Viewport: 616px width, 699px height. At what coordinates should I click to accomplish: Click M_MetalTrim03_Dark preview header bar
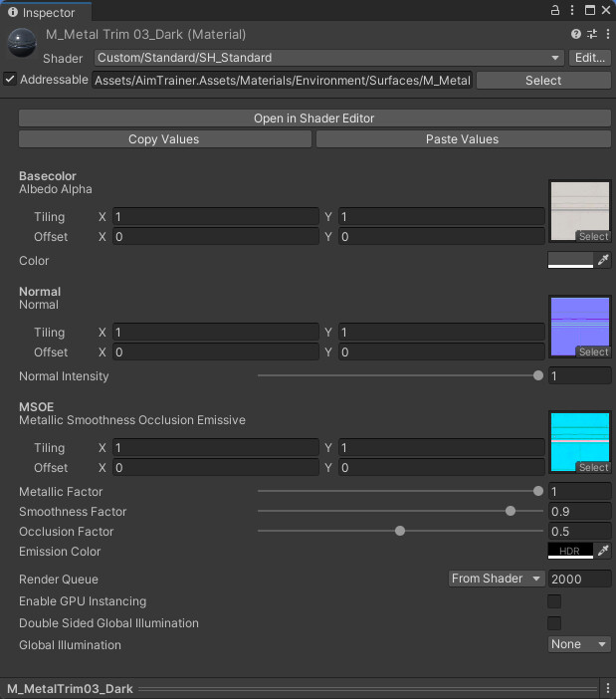point(301,688)
